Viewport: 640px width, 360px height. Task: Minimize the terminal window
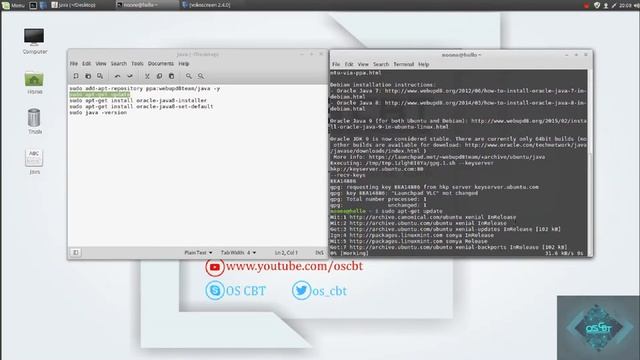[567, 54]
